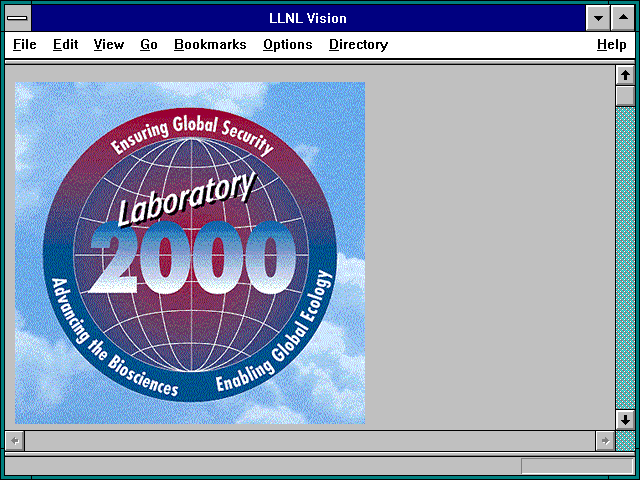The height and width of the screenshot is (480, 640).
Task: Open the File menu
Action: [24, 44]
